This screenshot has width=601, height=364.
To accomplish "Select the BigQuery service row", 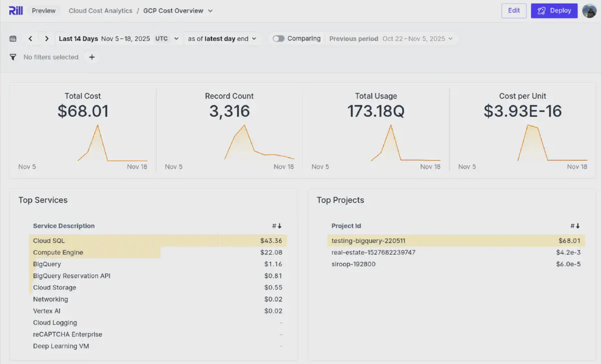I will 158,264.
